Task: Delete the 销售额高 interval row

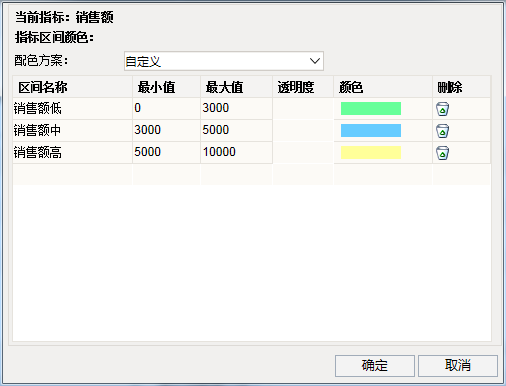Action: pyautogui.click(x=442, y=153)
